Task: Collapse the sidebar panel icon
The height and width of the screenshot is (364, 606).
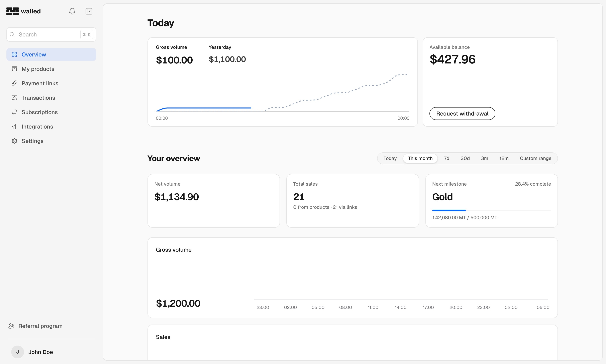Action: pos(89,11)
